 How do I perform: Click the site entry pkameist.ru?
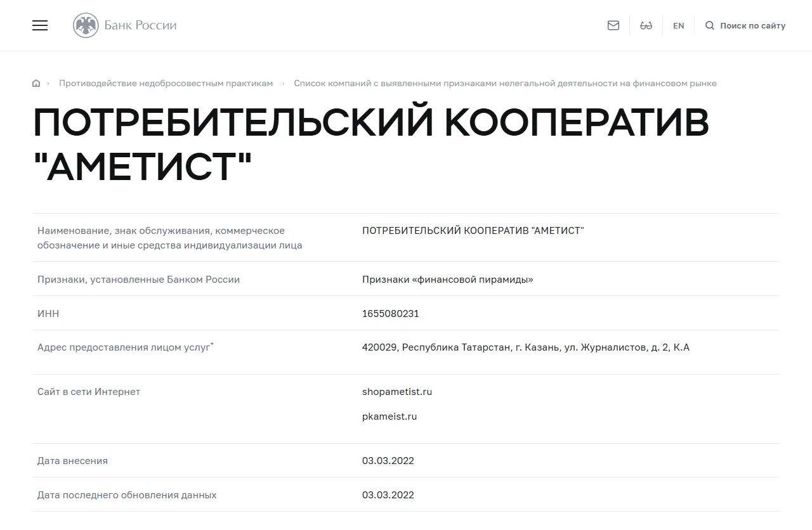point(390,417)
